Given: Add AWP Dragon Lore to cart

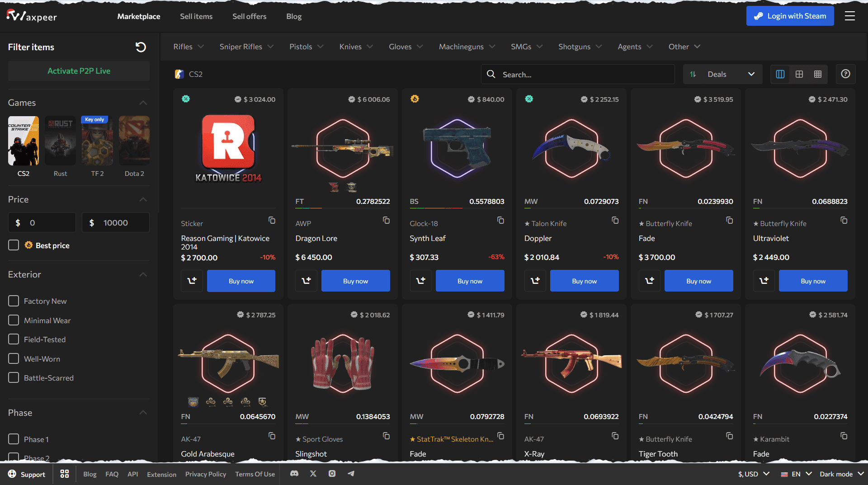Looking at the screenshot, I should (307, 281).
